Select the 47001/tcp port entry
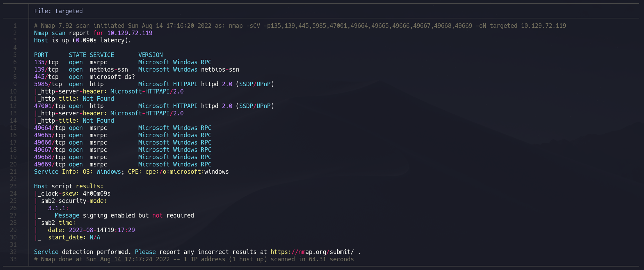 pyautogui.click(x=50, y=106)
